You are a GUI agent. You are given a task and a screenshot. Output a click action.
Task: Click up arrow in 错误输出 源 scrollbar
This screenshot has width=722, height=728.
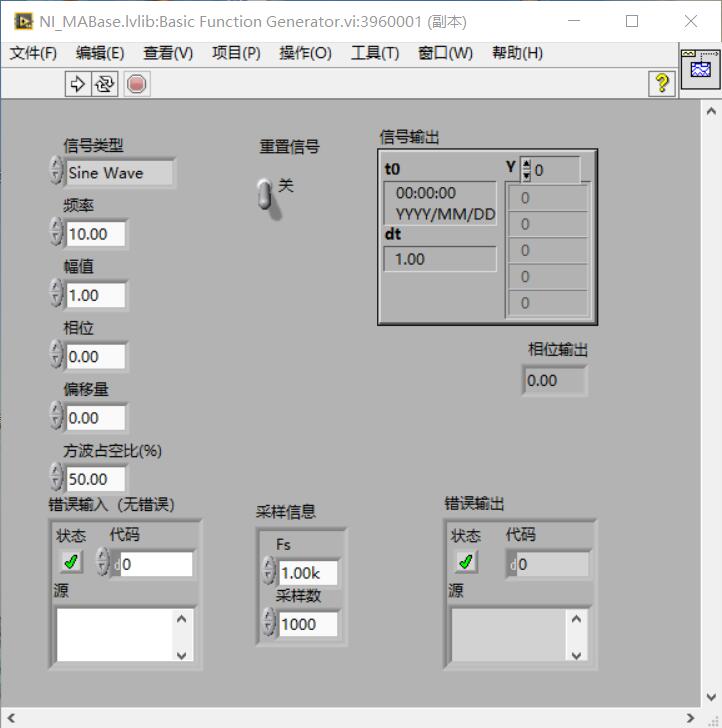tap(576, 618)
